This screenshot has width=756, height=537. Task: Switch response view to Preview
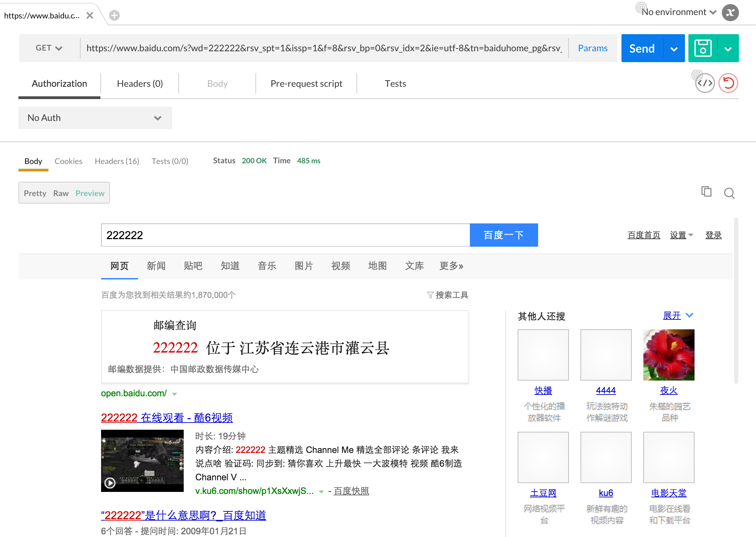[90, 193]
